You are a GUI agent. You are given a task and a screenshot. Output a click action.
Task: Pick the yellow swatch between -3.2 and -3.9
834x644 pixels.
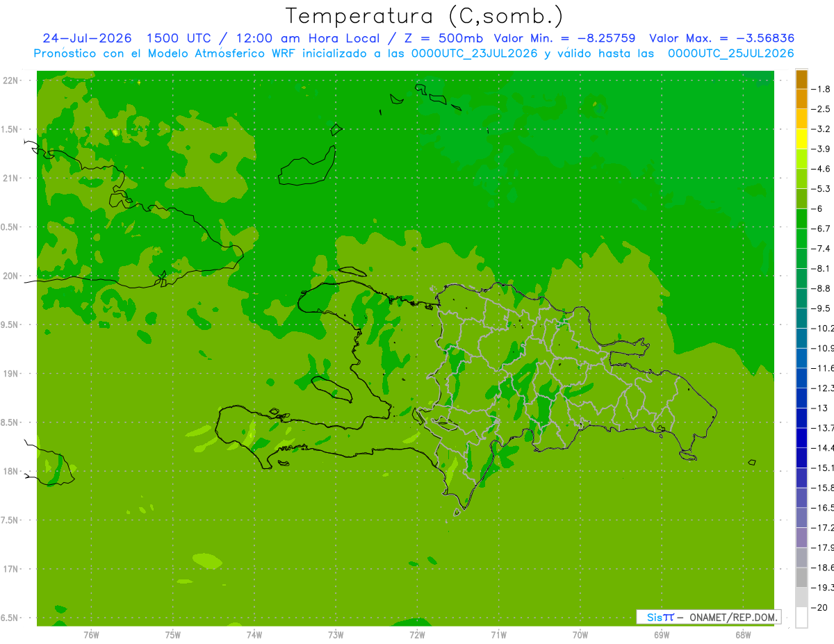[801, 139]
